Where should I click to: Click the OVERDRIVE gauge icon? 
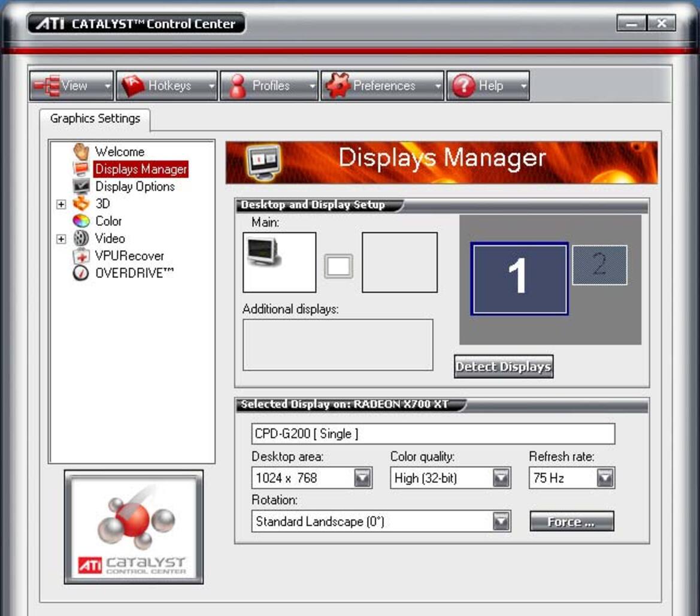tap(81, 273)
